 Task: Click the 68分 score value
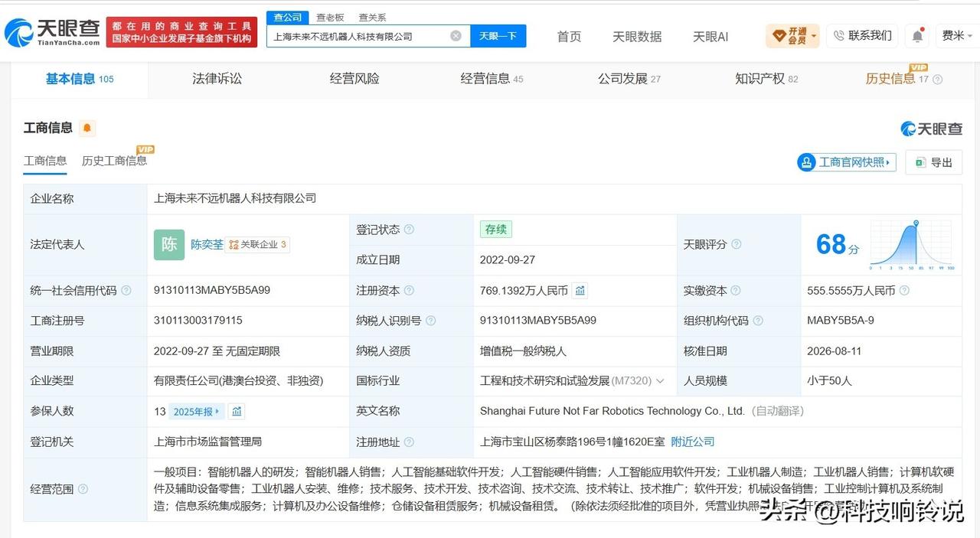pos(838,245)
